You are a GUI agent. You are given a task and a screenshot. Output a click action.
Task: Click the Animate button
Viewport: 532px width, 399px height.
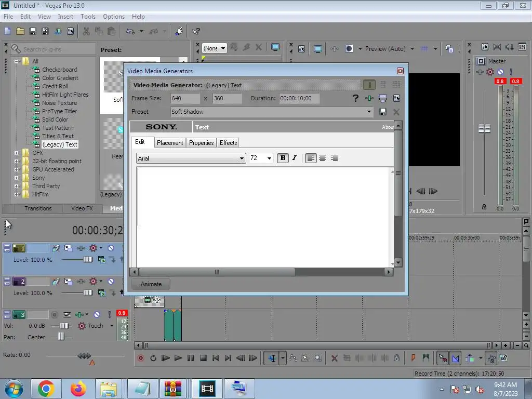(151, 284)
